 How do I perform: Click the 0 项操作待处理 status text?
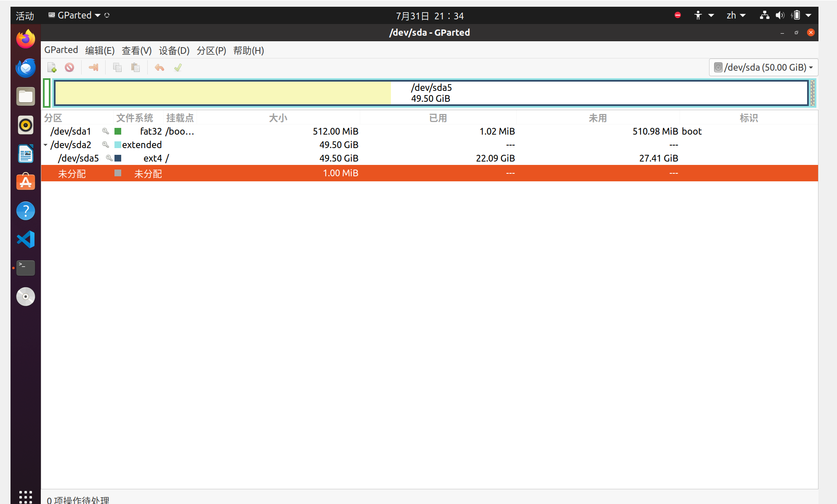[x=78, y=500]
